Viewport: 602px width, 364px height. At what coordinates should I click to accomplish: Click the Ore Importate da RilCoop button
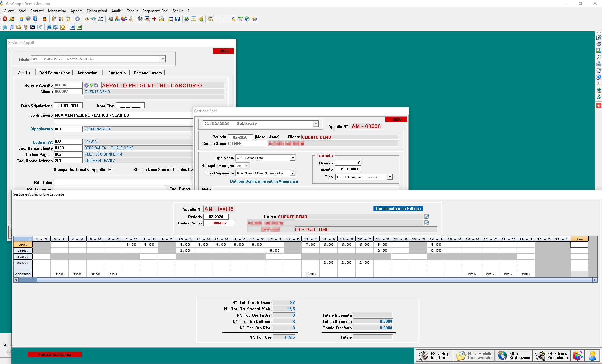click(398, 208)
